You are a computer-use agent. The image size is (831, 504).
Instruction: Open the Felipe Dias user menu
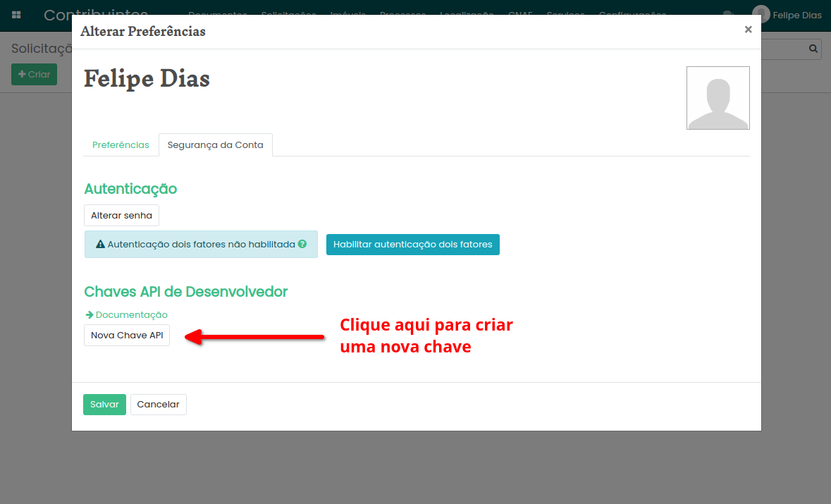[x=796, y=15]
